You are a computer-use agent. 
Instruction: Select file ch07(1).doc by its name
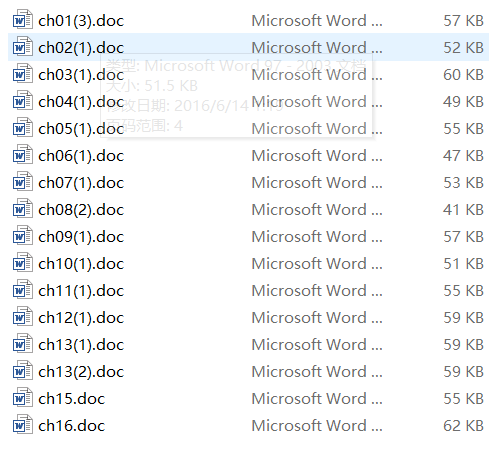click(x=81, y=183)
